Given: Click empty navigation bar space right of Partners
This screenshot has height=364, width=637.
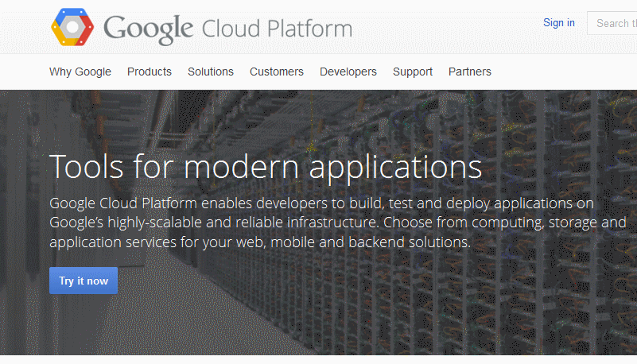Looking at the screenshot, I should pyautogui.click(x=565, y=72).
